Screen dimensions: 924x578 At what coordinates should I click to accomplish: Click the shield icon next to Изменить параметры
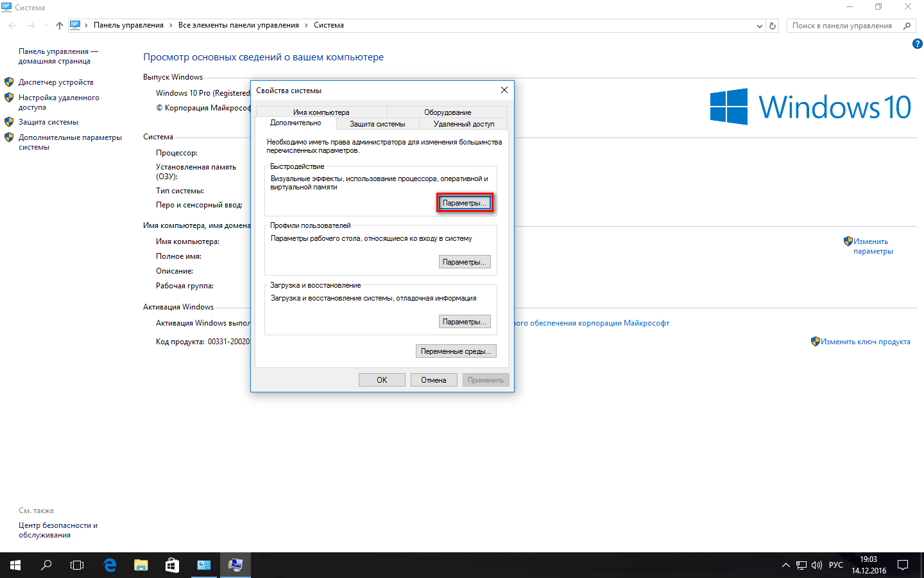[x=848, y=241]
